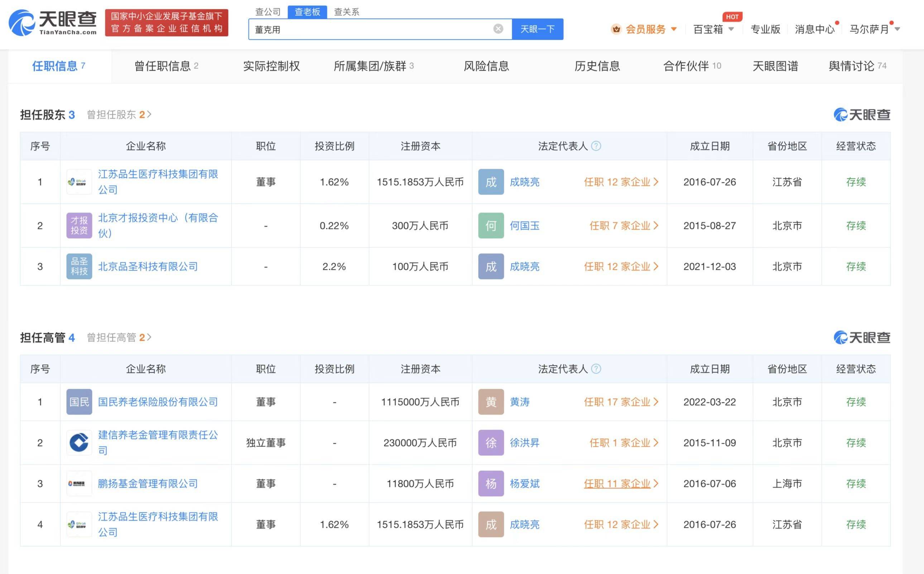This screenshot has height=574, width=924.
Task: Open 江苏品生医疗科技集团 link in shareholder table
Action: pos(158,182)
